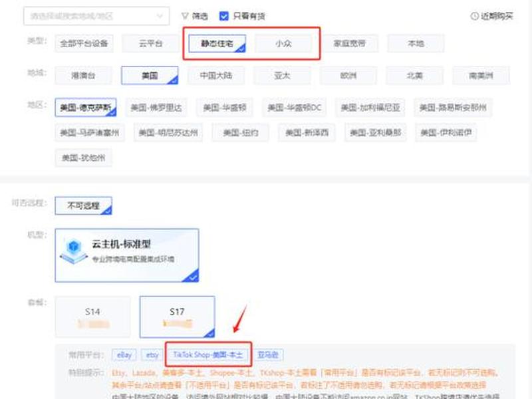This screenshot has width=532, height=399.
Task: Click region 美国-新泽西
Action: click(307, 132)
